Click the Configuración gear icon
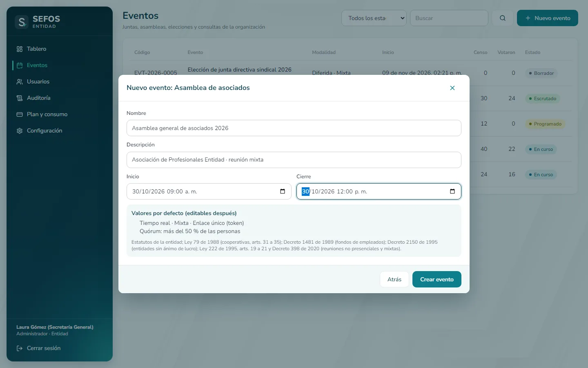 click(20, 131)
